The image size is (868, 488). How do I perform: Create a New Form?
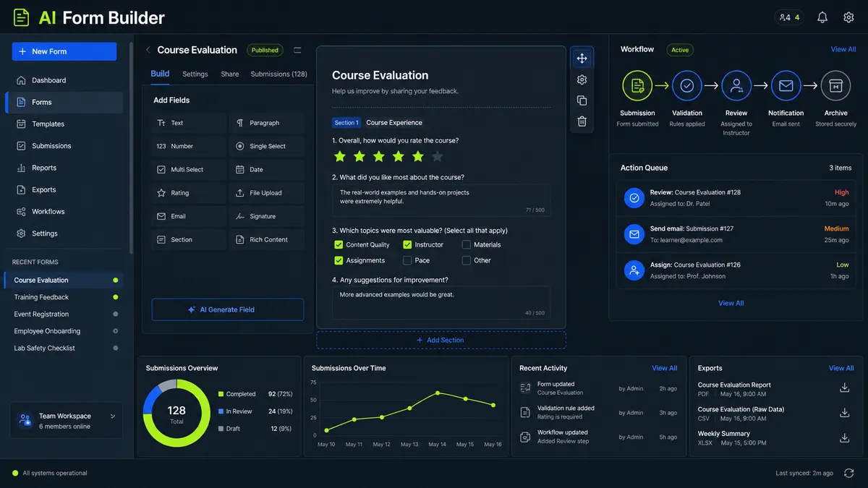[64, 51]
